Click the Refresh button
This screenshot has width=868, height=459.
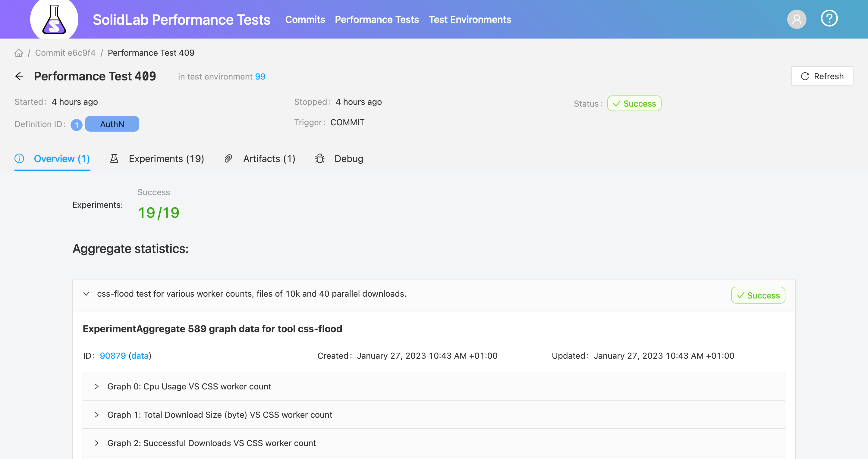[x=823, y=75]
